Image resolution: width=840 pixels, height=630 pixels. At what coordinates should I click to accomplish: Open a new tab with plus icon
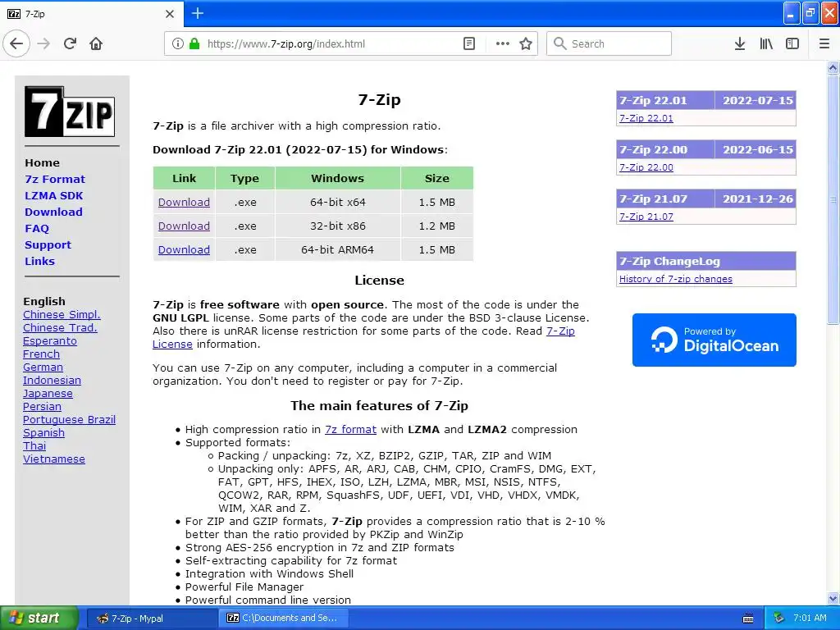click(198, 13)
